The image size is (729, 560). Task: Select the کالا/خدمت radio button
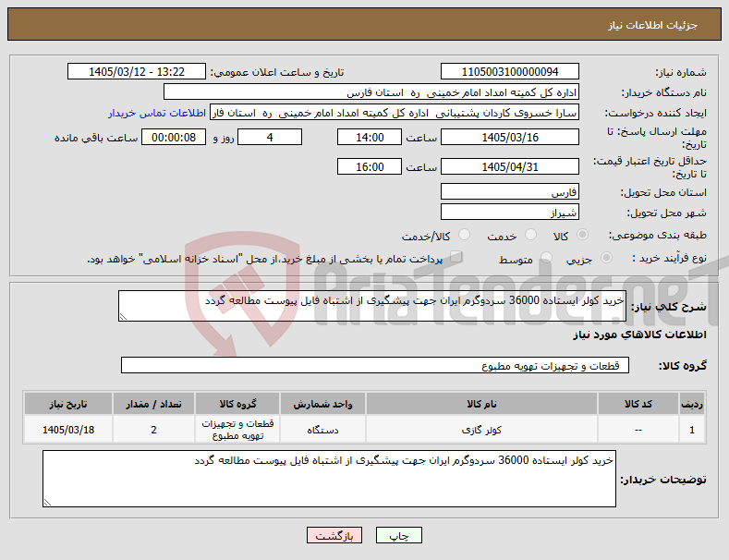coord(464,235)
